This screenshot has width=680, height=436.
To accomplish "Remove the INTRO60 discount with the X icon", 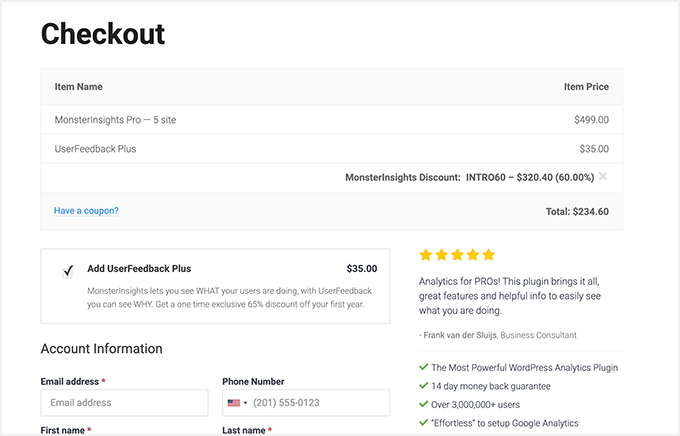I will [x=603, y=177].
